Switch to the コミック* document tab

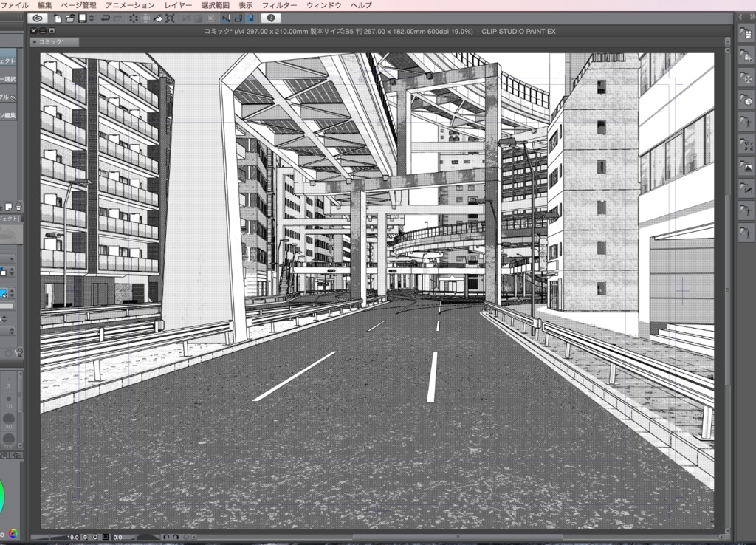(52, 41)
